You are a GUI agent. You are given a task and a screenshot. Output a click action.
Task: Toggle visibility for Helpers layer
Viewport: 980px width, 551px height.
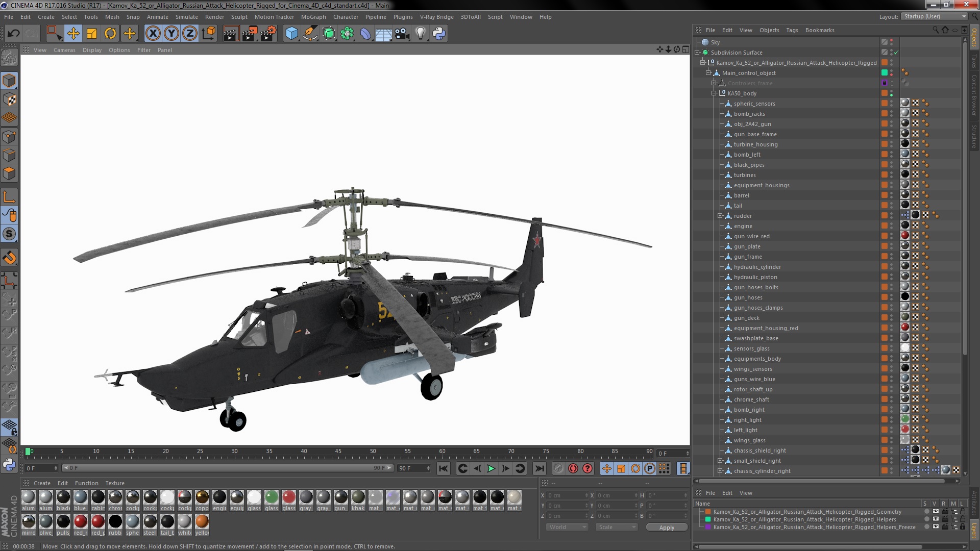(936, 519)
